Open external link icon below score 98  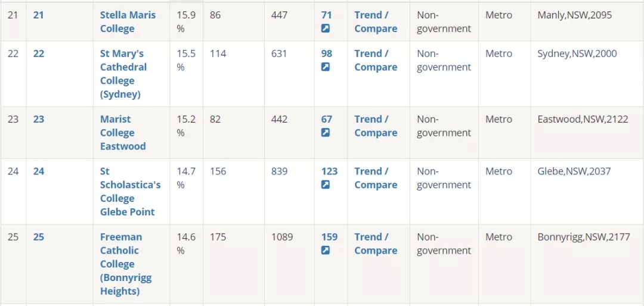pos(326,67)
